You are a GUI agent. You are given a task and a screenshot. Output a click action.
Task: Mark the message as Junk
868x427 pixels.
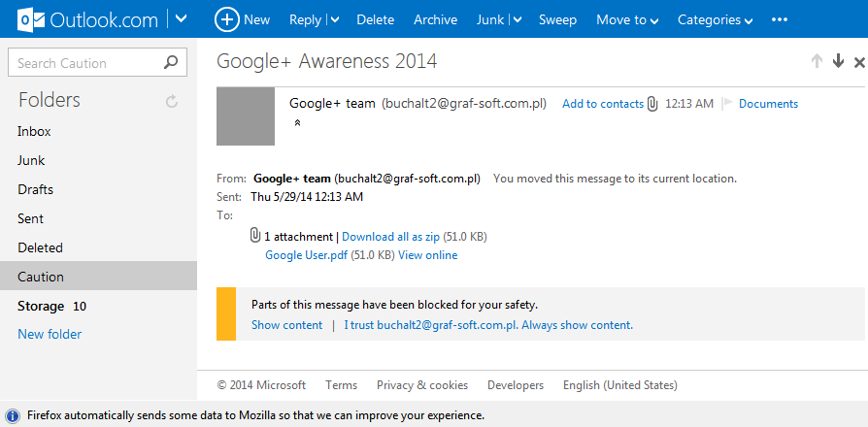pos(490,20)
